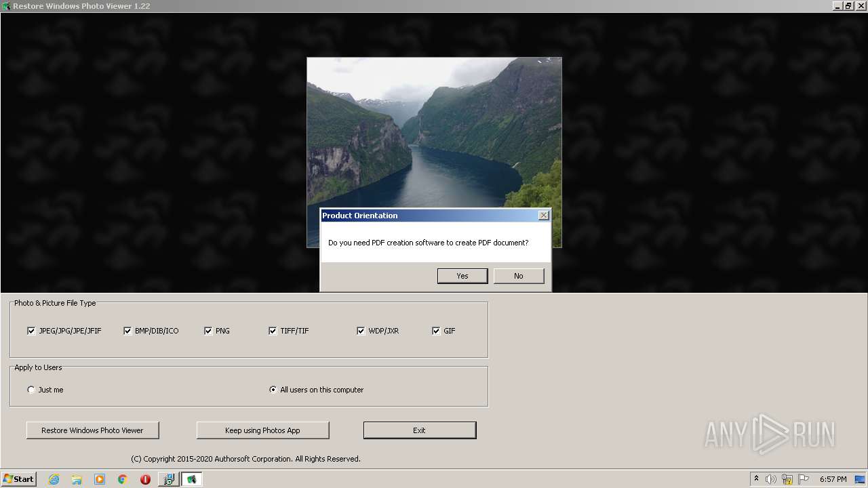Click the PDF creation question text
The height and width of the screenshot is (488, 868).
[428, 243]
